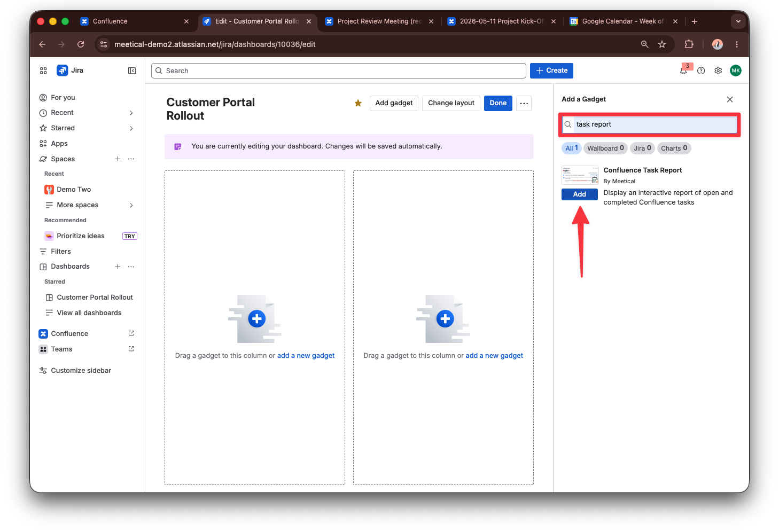Click the browser address bar URL
The image size is (779, 532).
click(215, 44)
